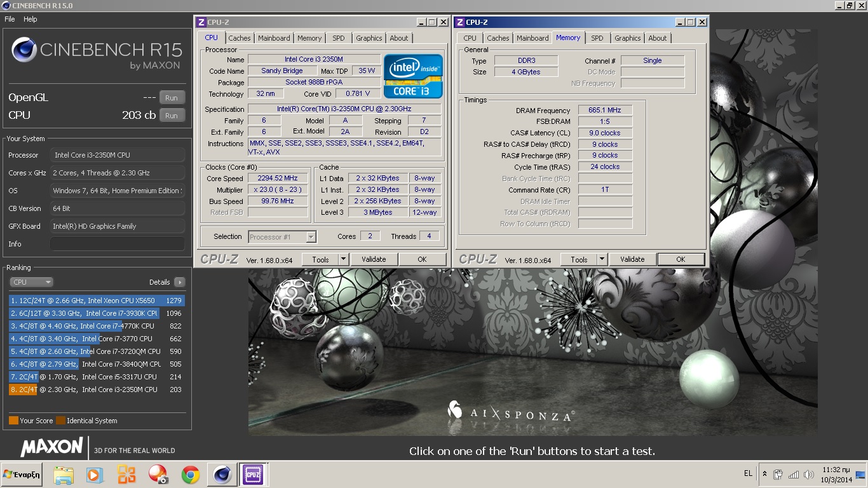Screen dimensions: 868x488
Task: Click the Cinebench R15 sphere logo
Action: click(x=24, y=50)
